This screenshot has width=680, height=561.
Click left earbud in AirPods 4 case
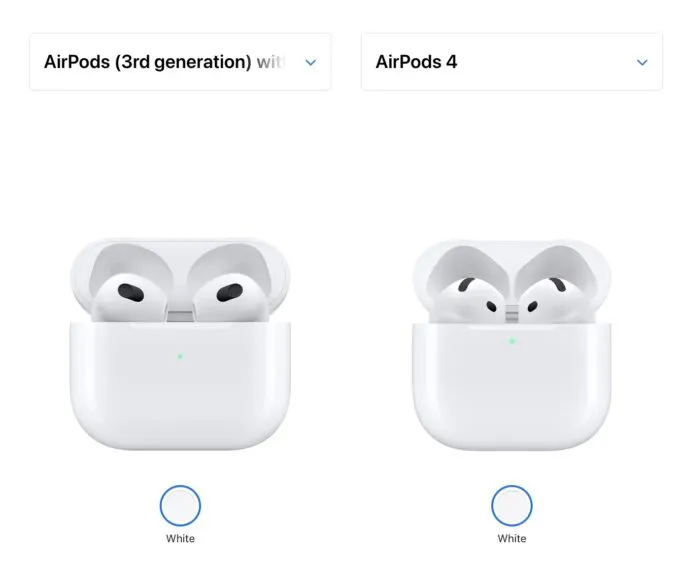(468, 291)
